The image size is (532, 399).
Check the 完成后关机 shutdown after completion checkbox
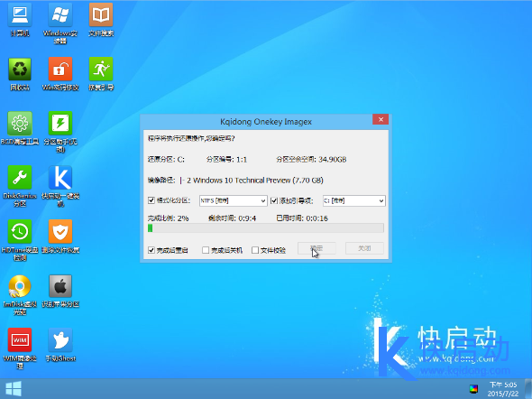[x=206, y=250]
